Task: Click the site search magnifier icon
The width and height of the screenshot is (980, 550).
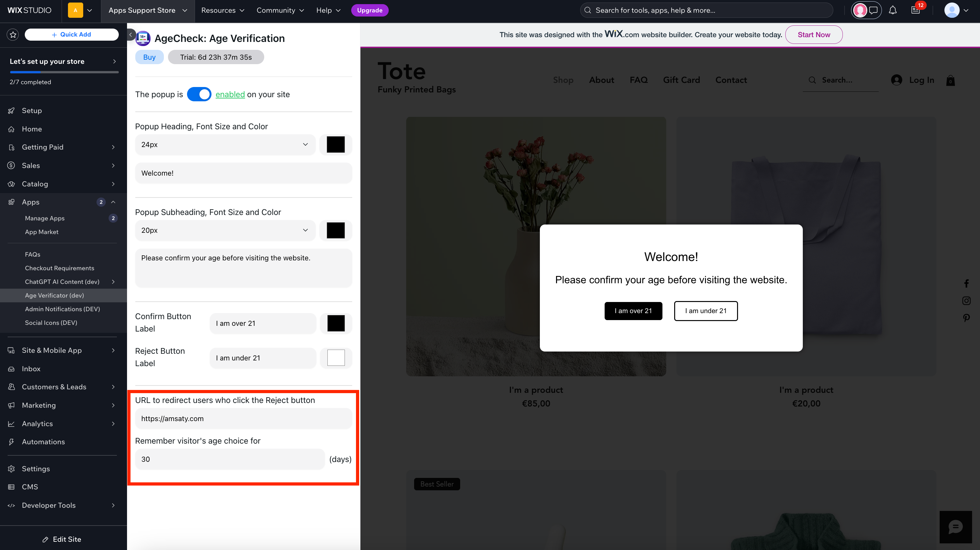Action: coord(812,80)
